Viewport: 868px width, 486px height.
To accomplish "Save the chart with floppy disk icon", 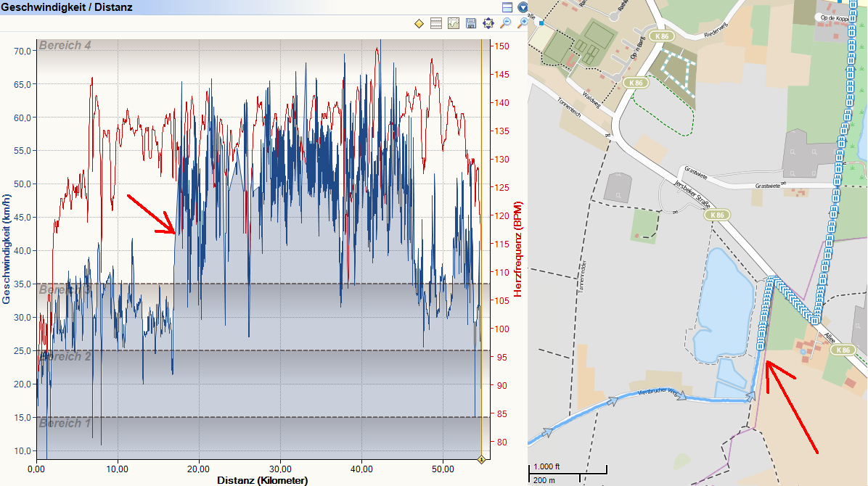I will pyautogui.click(x=471, y=24).
